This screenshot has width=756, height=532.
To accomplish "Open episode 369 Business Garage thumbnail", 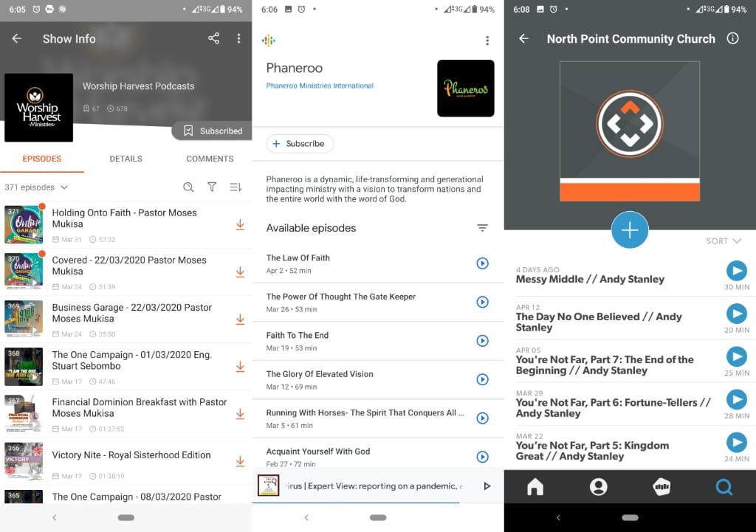I will click(x=24, y=319).
